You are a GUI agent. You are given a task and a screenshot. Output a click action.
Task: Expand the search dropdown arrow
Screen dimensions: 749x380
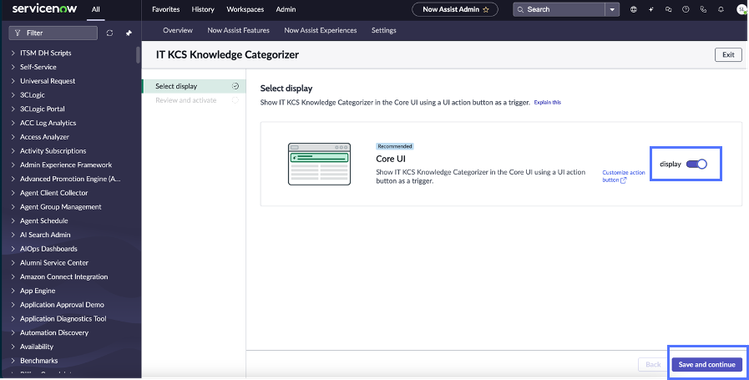pos(612,10)
